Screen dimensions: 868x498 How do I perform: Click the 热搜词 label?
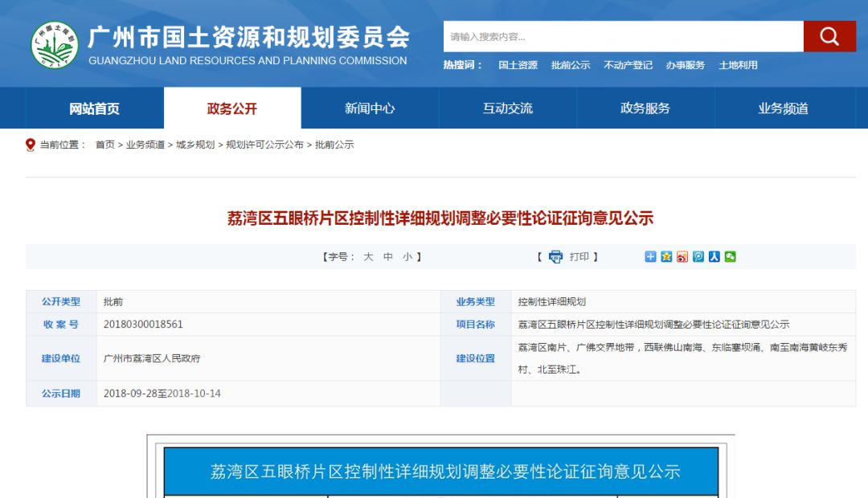click(463, 65)
